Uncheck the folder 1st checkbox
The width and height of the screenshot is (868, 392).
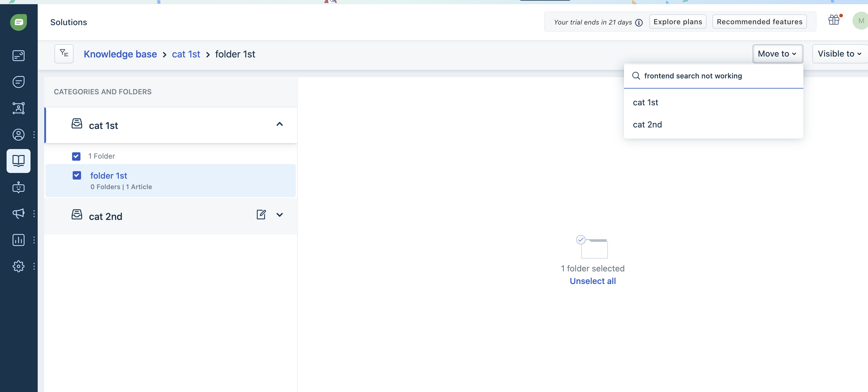(x=77, y=175)
